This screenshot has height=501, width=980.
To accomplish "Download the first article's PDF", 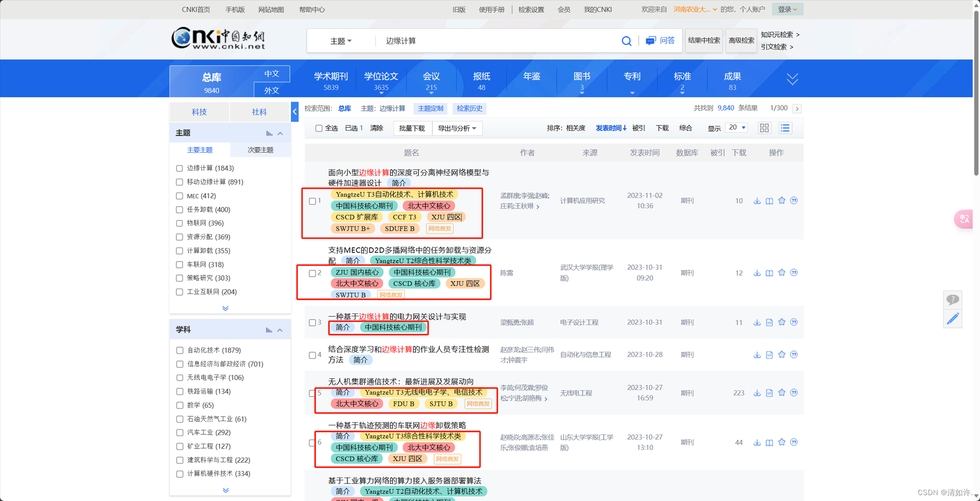I will click(757, 200).
